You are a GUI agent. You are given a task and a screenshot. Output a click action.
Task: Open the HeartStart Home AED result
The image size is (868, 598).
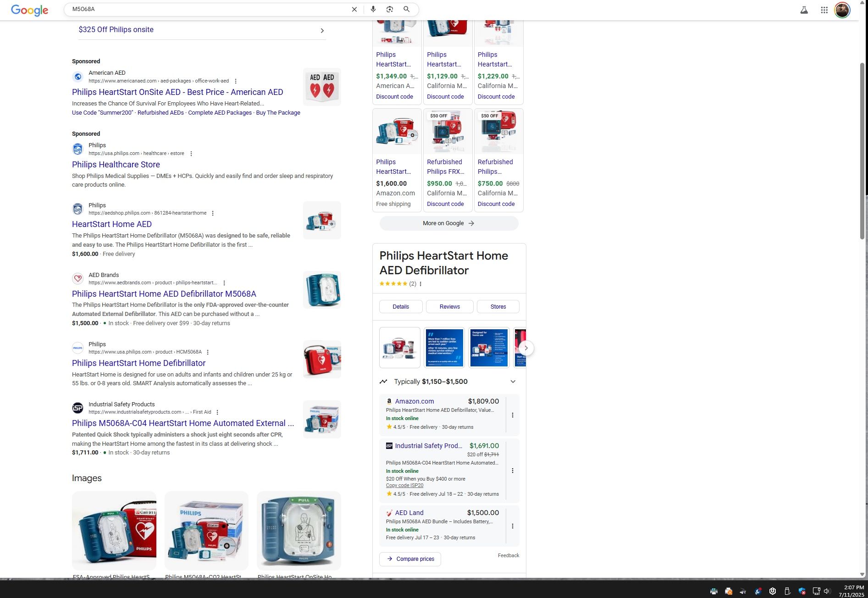112,224
